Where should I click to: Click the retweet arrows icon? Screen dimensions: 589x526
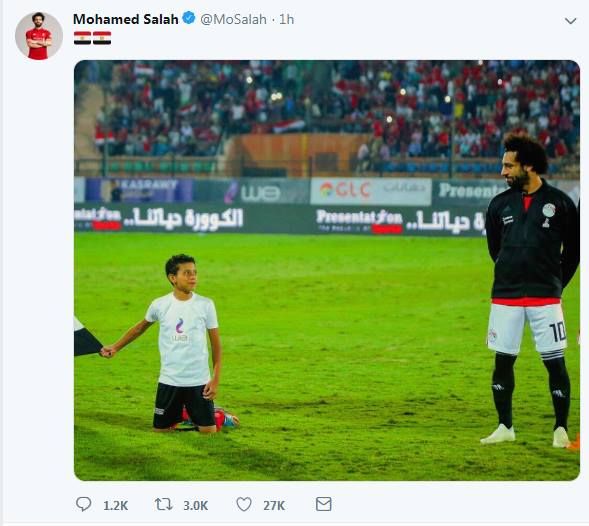tap(163, 504)
